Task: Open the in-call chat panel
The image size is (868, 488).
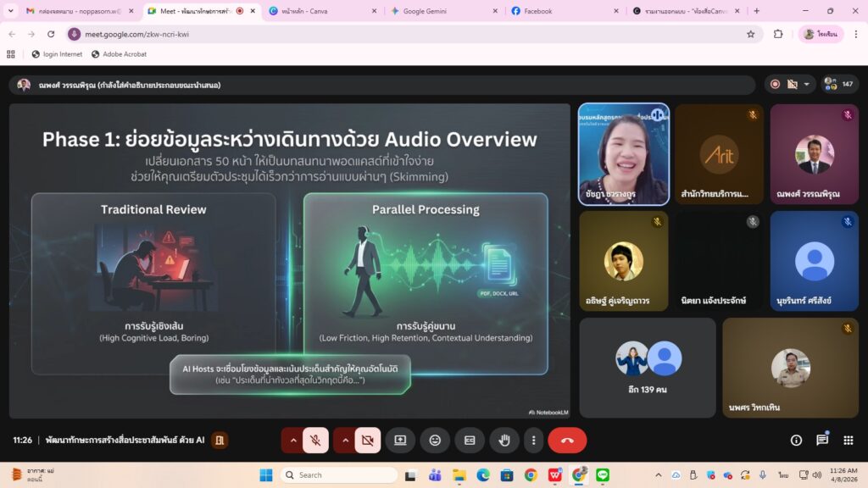Action: coord(822,441)
